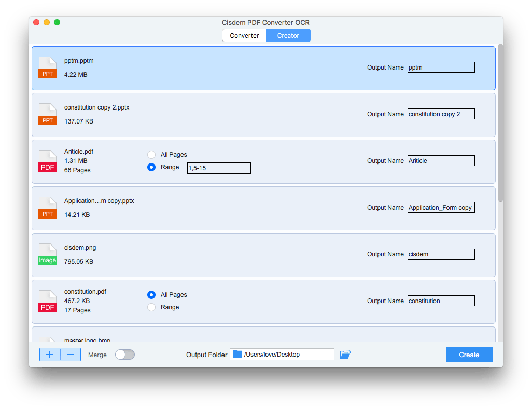This screenshot has width=532, height=409.
Task: Toggle the Merge switch
Action: (125, 355)
